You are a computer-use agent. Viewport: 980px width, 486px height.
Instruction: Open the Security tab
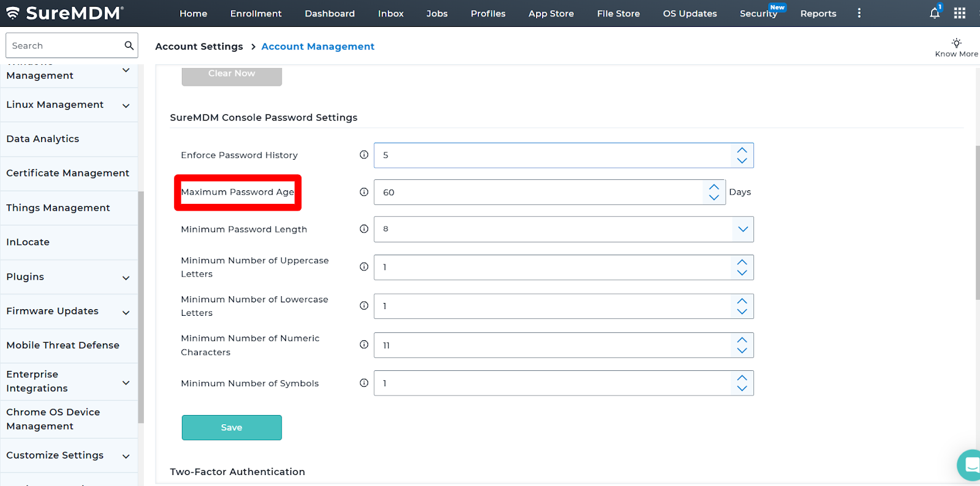(x=759, y=13)
